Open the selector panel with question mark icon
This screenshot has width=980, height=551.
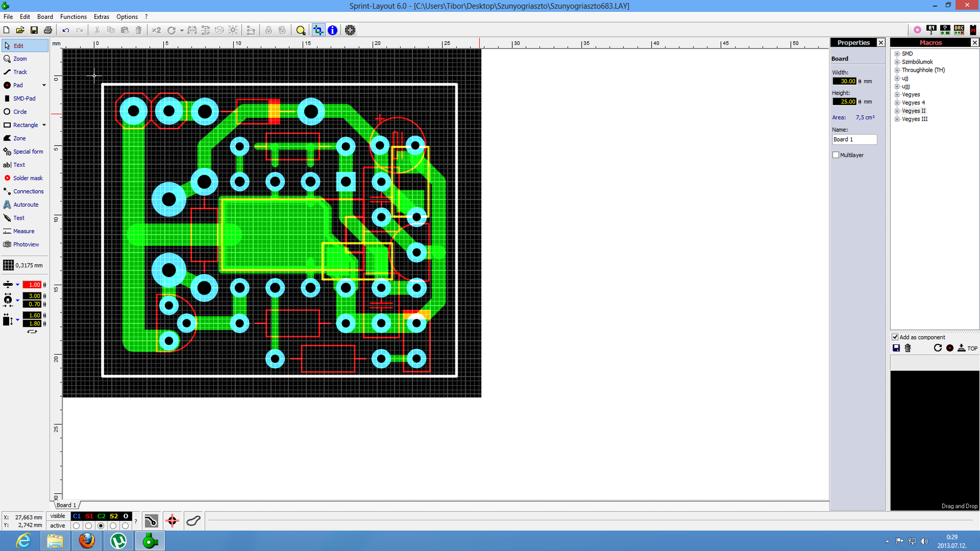(x=945, y=30)
